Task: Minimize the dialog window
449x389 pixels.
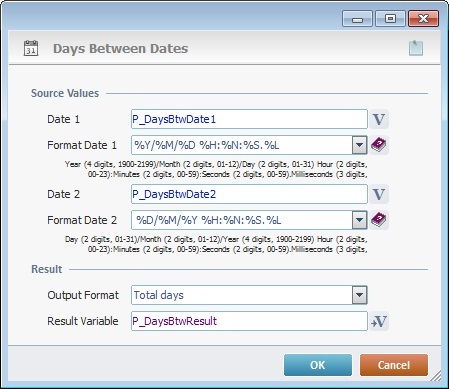Action: point(357,18)
